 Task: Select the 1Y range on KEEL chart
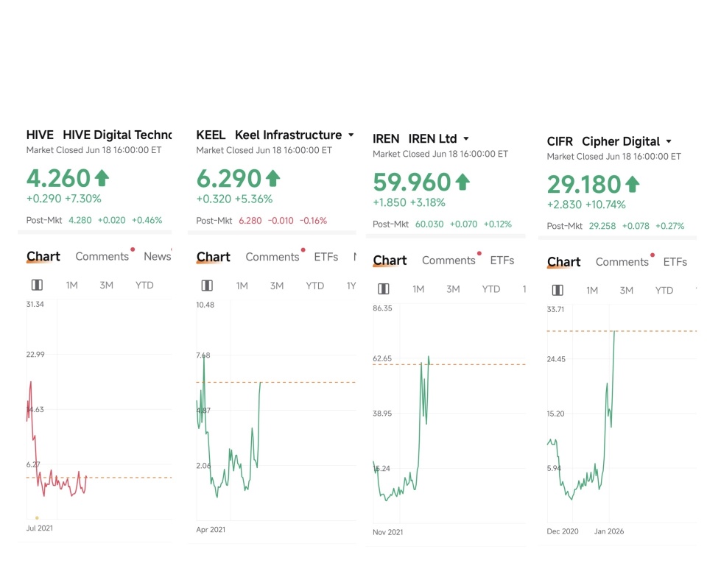point(351,286)
